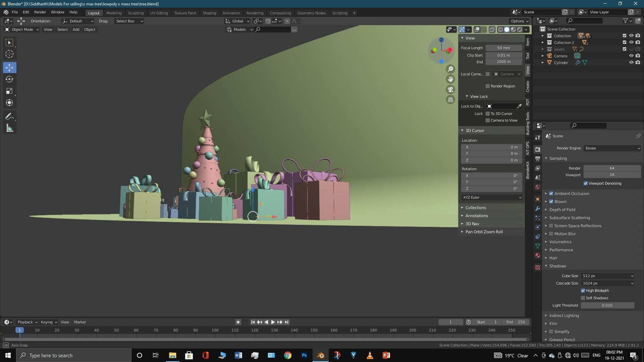Screen dimensions: 644x362
Task: Open the Cascade Size dropdown
Action: click(x=607, y=283)
